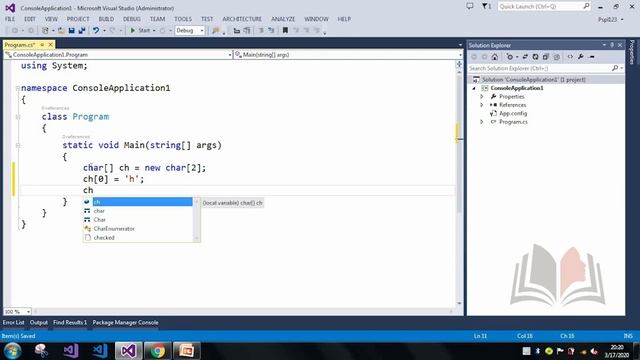Open the ANALYZE menu

283,19
